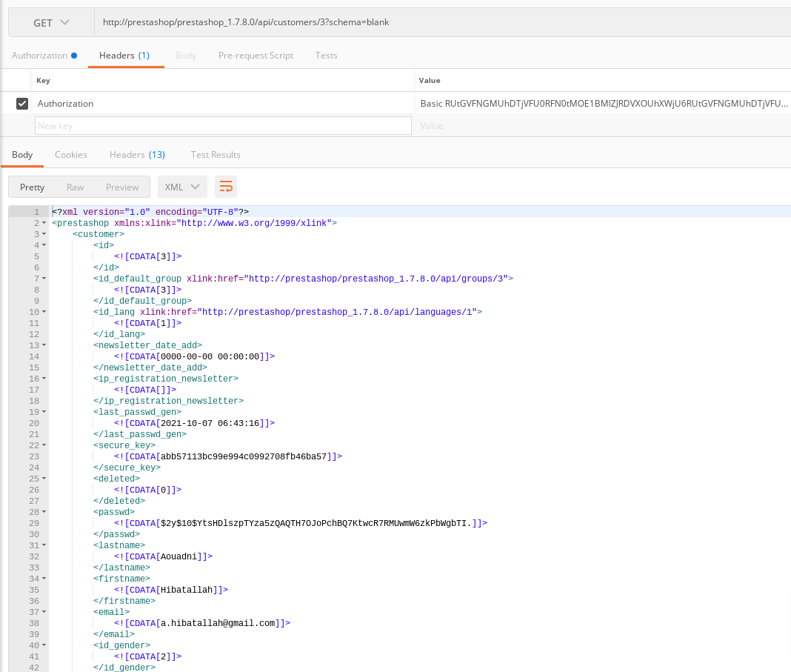The image size is (791, 672).
Task: Switch to the Tests tab
Action: [326, 55]
